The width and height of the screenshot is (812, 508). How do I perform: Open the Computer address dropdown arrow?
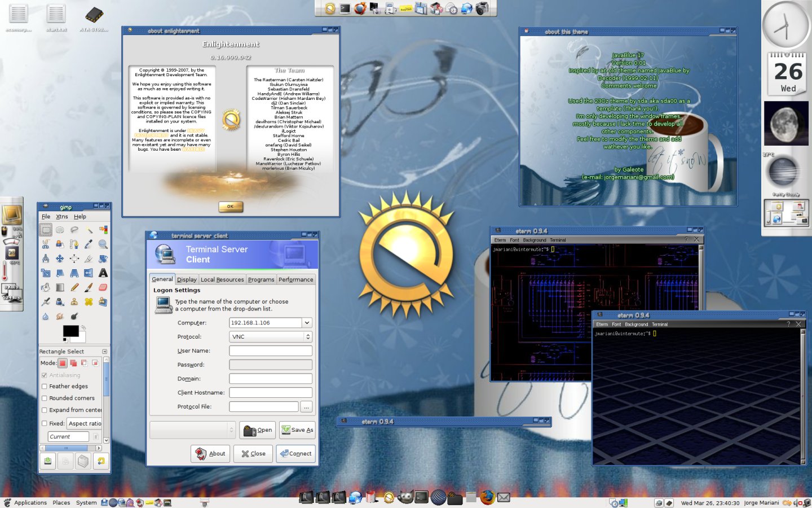coord(307,323)
